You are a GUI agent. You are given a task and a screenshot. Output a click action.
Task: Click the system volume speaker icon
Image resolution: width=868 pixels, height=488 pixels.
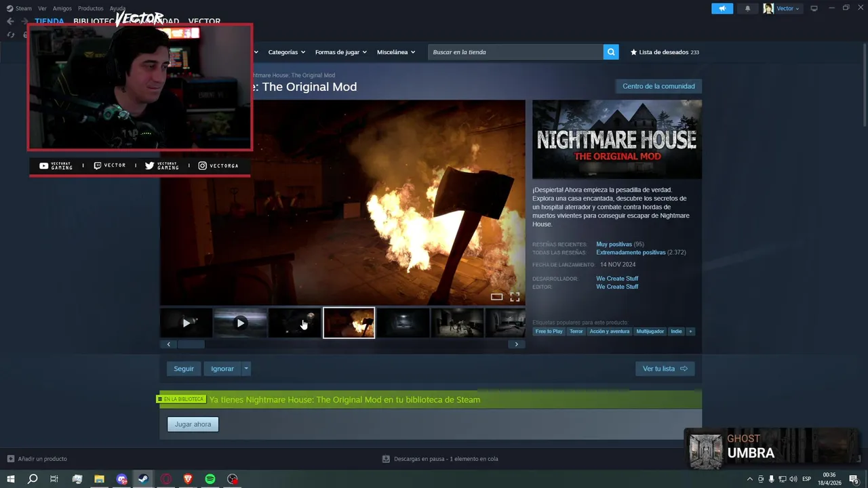793,479
